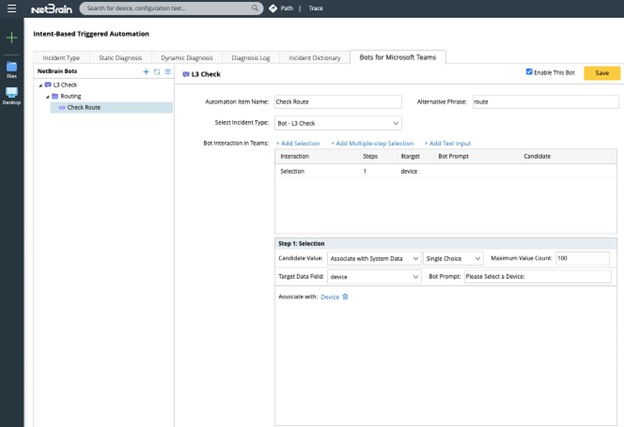Click Add Multiple-step Selection link
The height and width of the screenshot is (427, 624).
pos(372,143)
